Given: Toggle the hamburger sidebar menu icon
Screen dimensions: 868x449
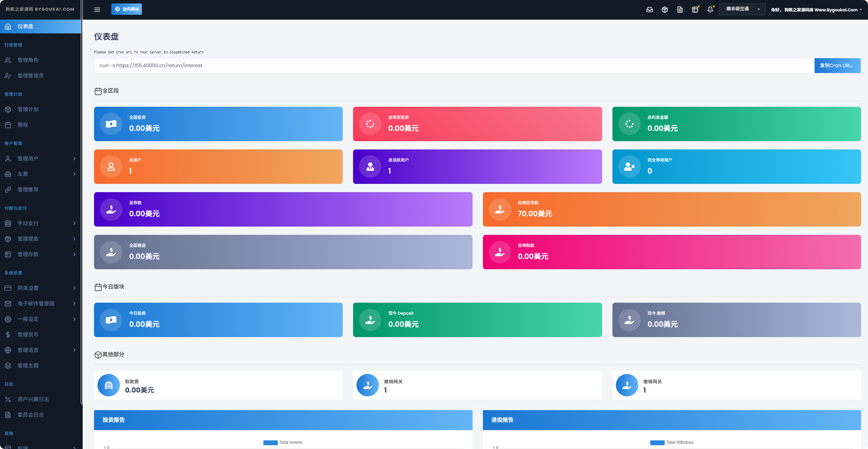Looking at the screenshot, I should [x=97, y=10].
